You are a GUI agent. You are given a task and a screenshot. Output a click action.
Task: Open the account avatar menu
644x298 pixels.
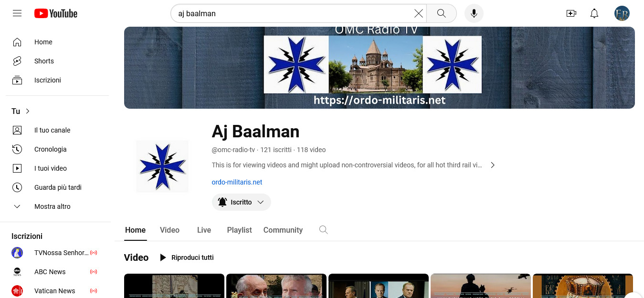coord(622,13)
